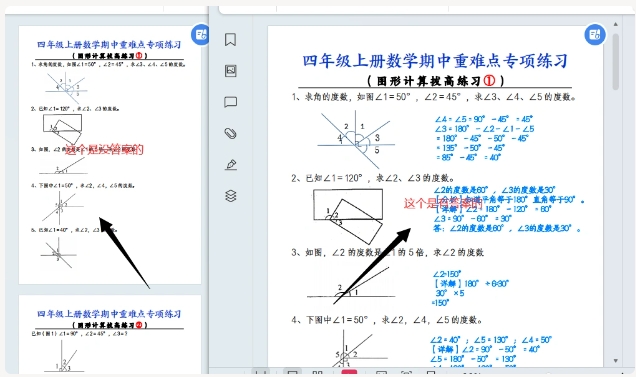This screenshot has height=377, width=636.
Task: Click the scrollbar up arrow
Action: (x=615, y=24)
